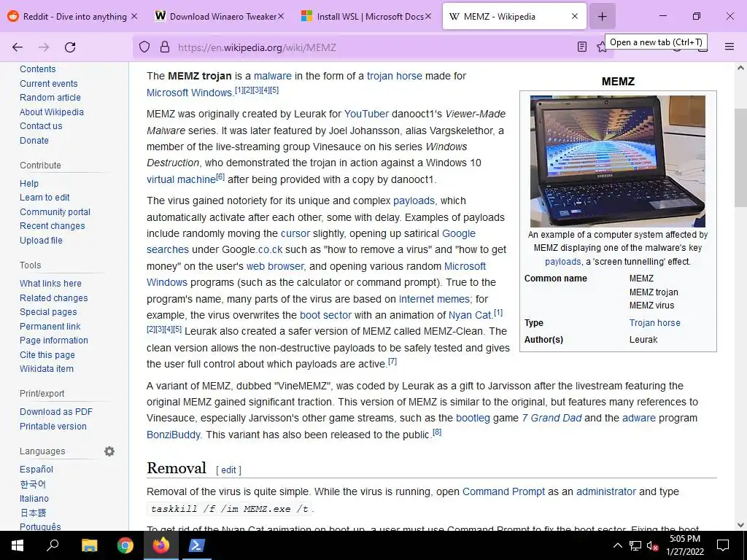Reload the current page
747x560 pixels.
pyautogui.click(x=70, y=47)
